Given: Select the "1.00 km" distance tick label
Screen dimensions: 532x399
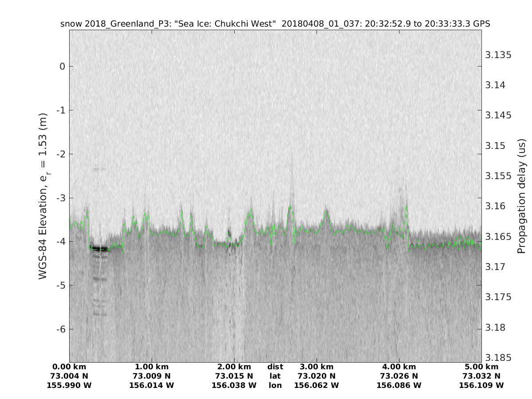Looking at the screenshot, I should (152, 367).
